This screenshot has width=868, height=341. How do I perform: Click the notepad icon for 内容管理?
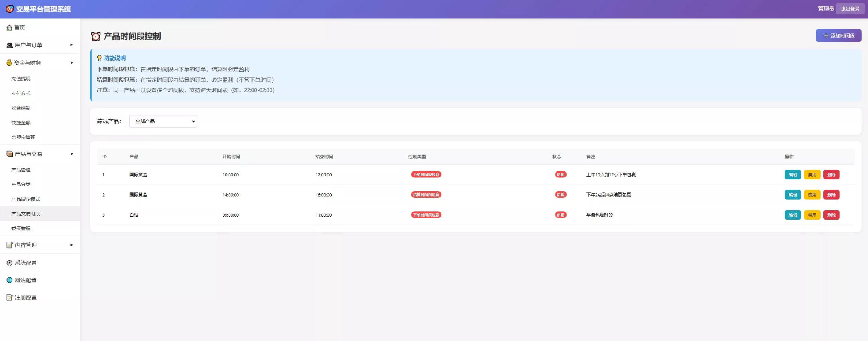[9, 245]
